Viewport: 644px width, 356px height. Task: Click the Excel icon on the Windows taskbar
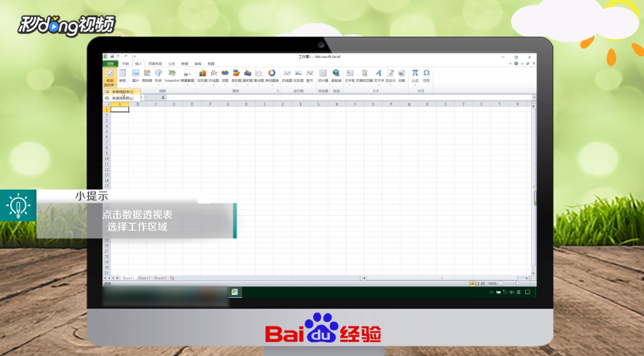pyautogui.click(x=235, y=292)
